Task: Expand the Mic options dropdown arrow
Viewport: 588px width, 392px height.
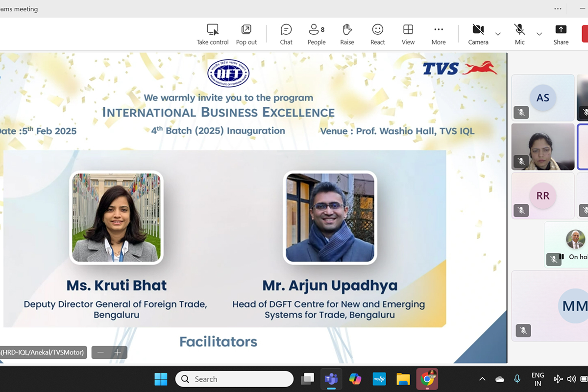Action: click(x=539, y=34)
